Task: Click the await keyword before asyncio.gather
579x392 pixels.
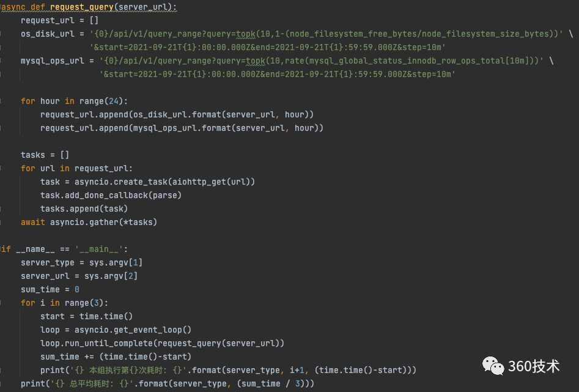Action: pos(33,222)
